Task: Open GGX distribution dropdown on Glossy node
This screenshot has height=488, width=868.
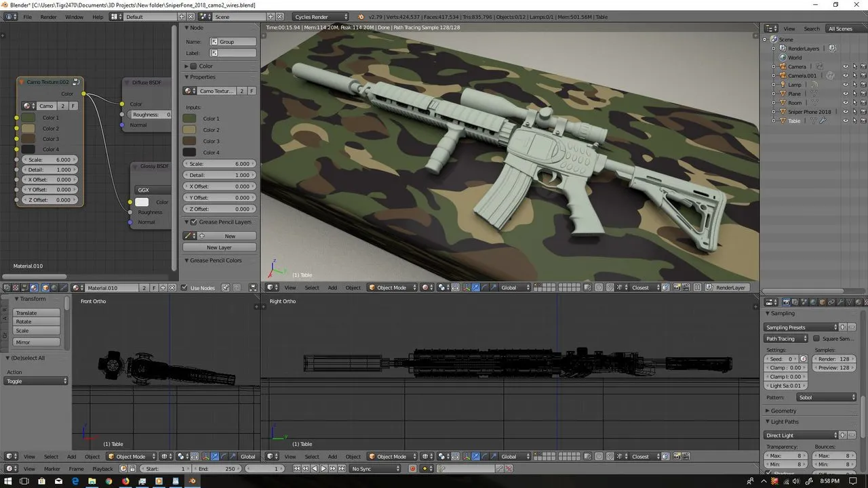Action: (x=153, y=190)
